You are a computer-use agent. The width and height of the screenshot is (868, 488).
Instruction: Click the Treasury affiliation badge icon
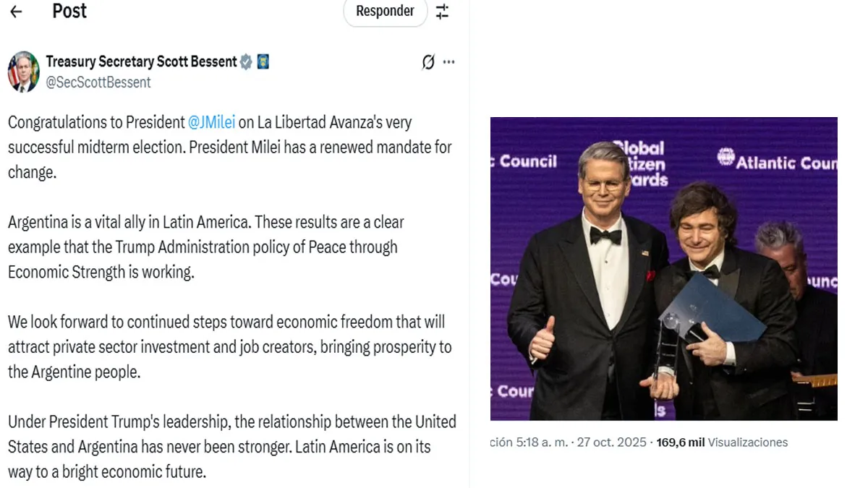coord(263,62)
